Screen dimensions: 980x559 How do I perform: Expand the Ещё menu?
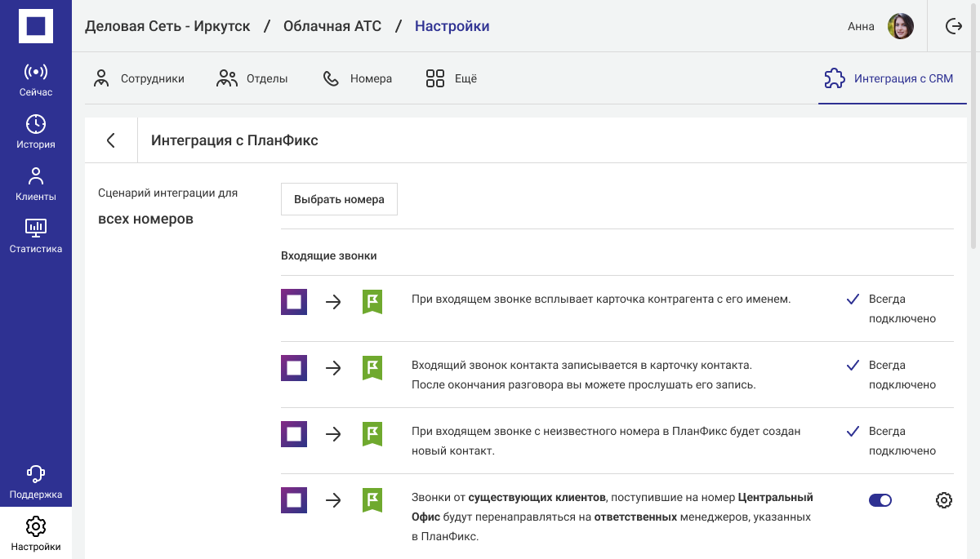coord(451,79)
